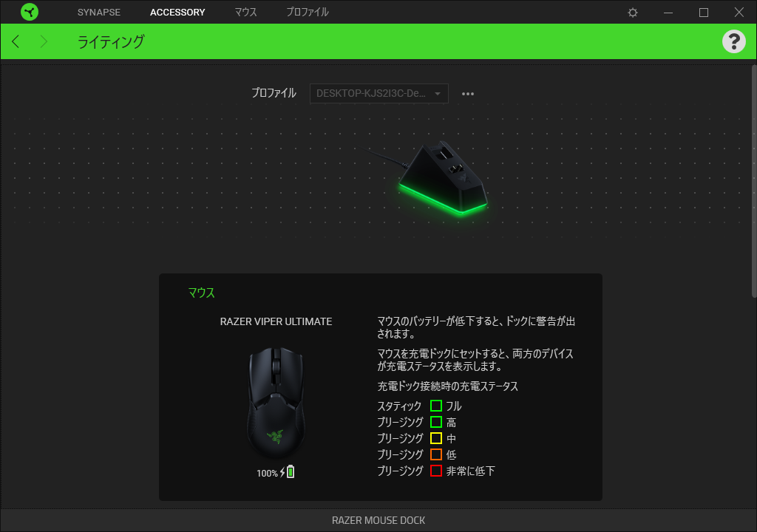Viewport: 757px width, 532px height.
Task: Open the SYNAPSE tab
Action: 99,13
